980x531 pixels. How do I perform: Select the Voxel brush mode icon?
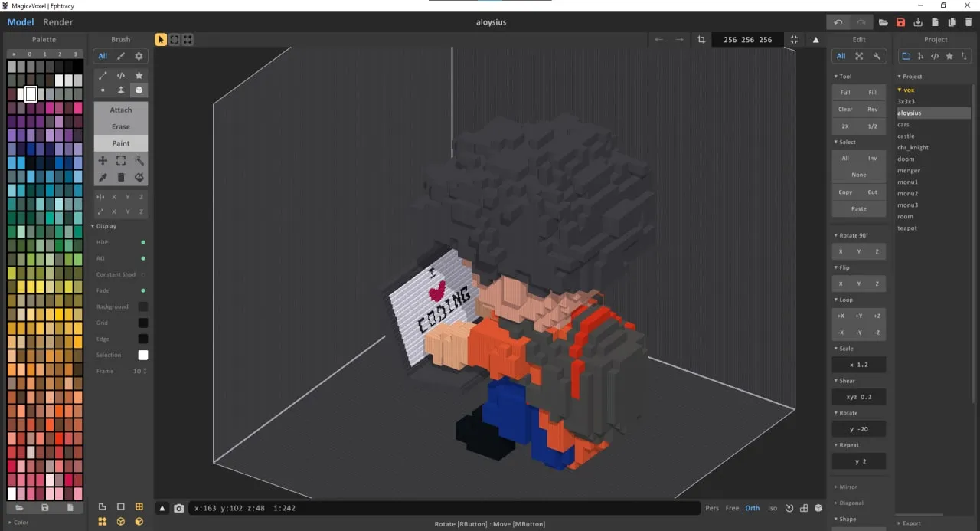(x=139, y=90)
